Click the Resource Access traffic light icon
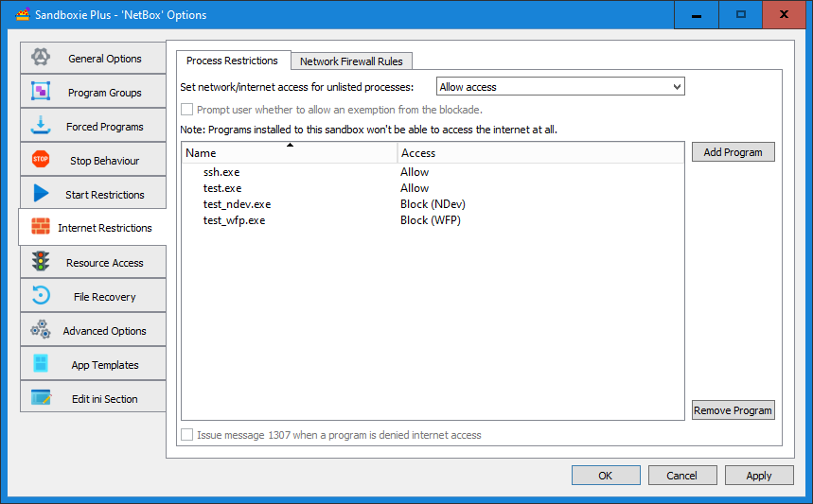The image size is (813, 504). pyautogui.click(x=41, y=262)
